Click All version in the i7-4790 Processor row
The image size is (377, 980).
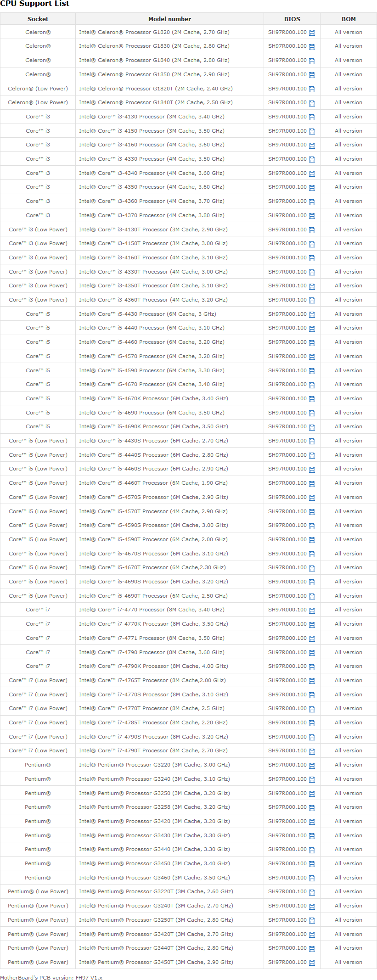coord(349,652)
